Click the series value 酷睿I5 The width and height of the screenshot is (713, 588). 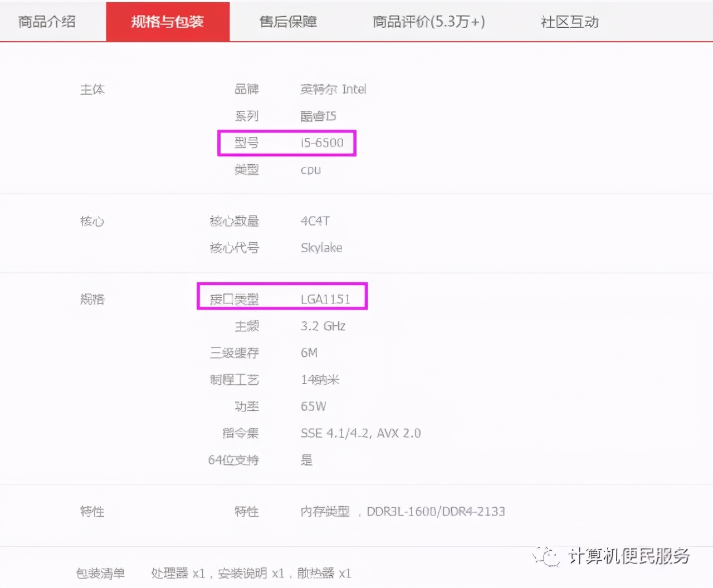pyautogui.click(x=318, y=116)
